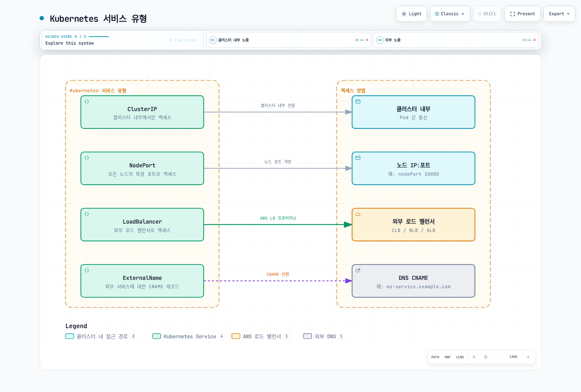
Task: Activate the LENS tool
Action: tap(460, 357)
